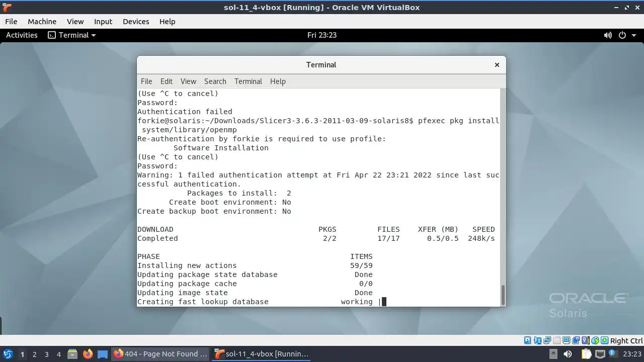The height and width of the screenshot is (362, 644).
Task: Open the VirtualBox File menu
Action: 11,22
